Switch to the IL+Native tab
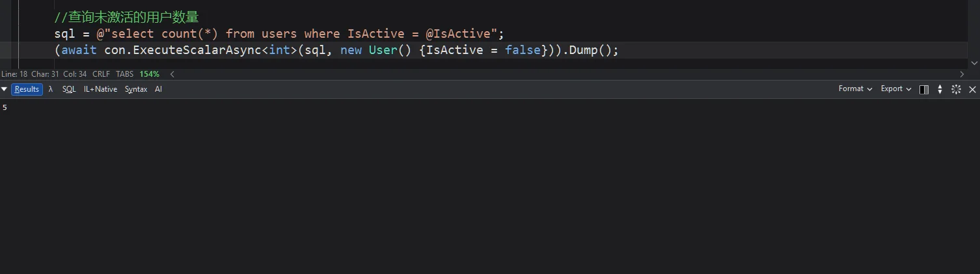Image resolution: width=980 pixels, height=274 pixels. [100, 89]
